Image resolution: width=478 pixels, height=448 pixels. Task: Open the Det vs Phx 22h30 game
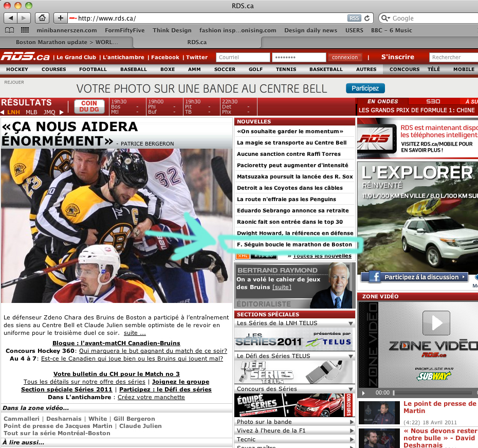point(238,107)
